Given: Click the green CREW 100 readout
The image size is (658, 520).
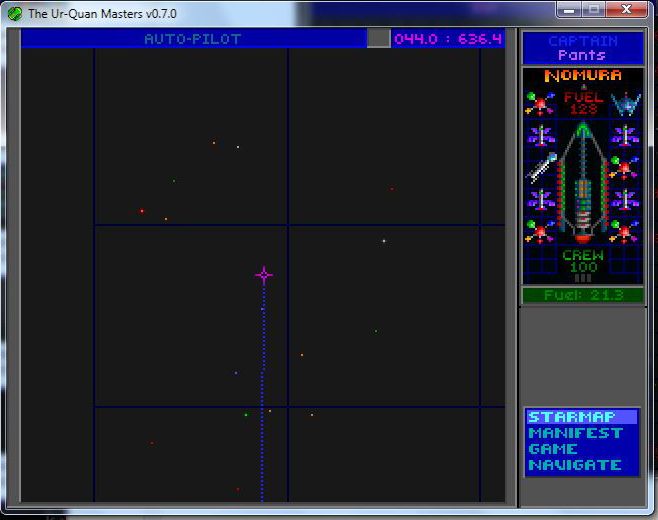Looking at the screenshot, I should pos(583,261).
